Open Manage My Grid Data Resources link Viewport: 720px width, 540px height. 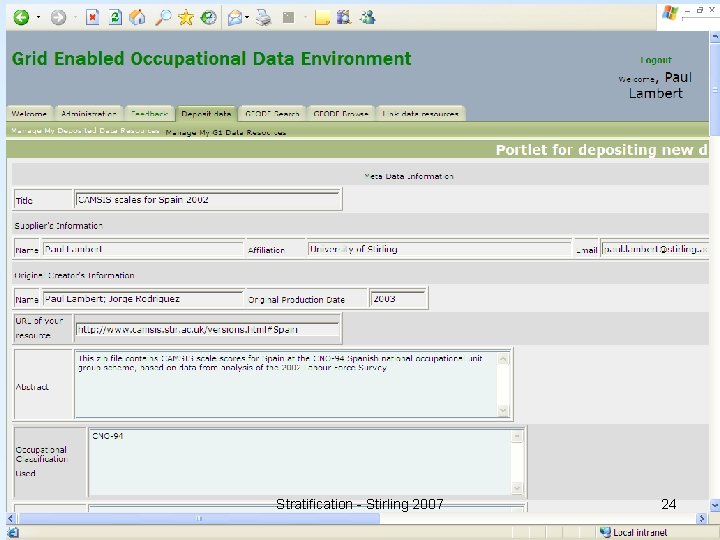226,133
